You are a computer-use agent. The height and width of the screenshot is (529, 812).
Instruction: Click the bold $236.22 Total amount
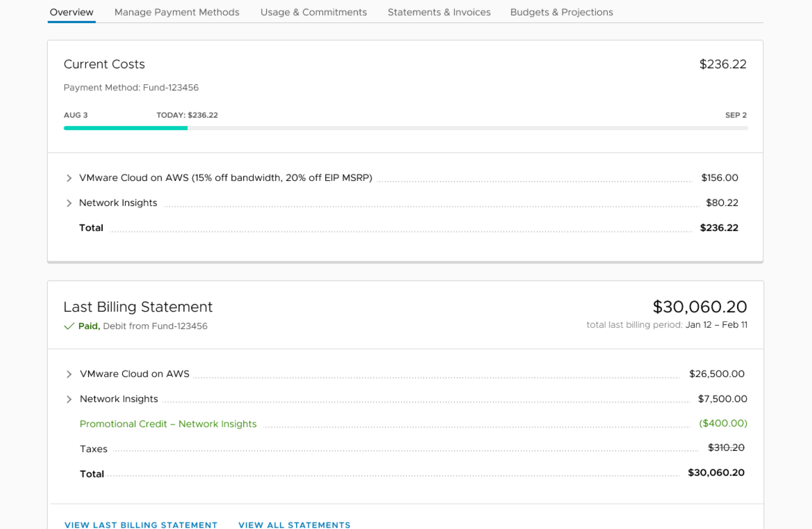pos(719,228)
